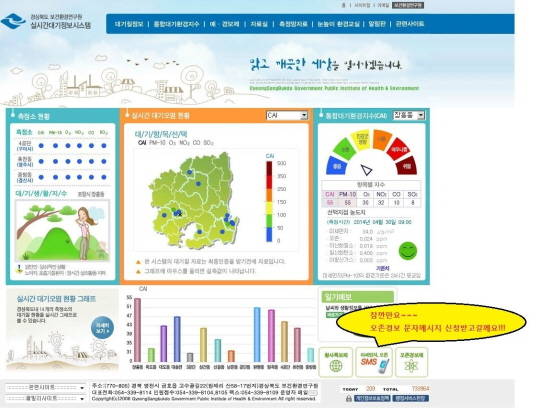Open the ozone alert atom icon box

pos(411,362)
